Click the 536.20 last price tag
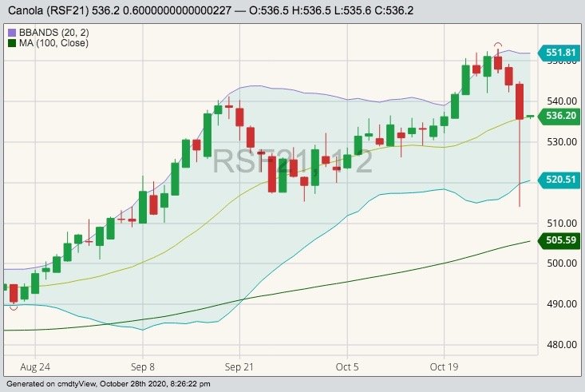The width and height of the screenshot is (585, 392). click(559, 116)
